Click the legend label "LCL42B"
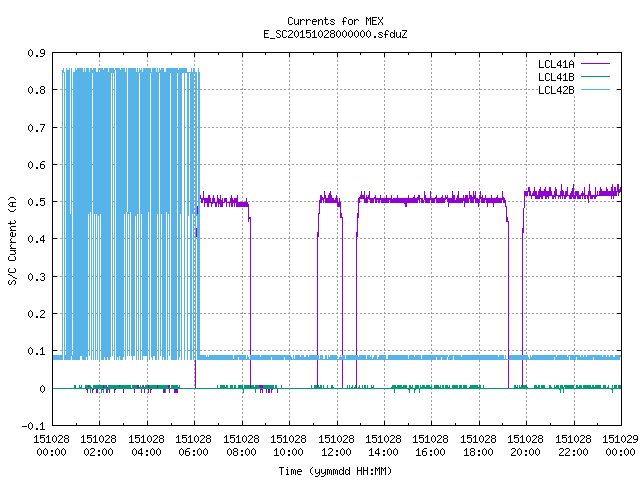The height and width of the screenshot is (480, 640). pos(556,90)
